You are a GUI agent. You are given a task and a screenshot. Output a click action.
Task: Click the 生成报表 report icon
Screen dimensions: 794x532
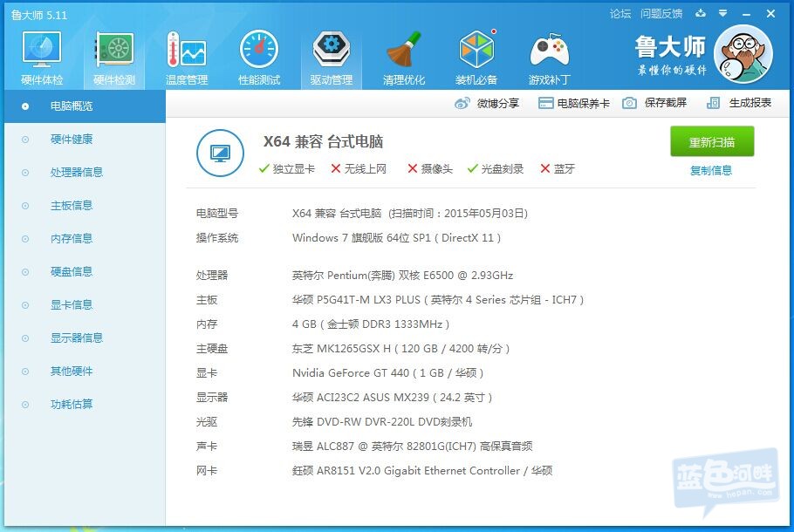[x=713, y=103]
